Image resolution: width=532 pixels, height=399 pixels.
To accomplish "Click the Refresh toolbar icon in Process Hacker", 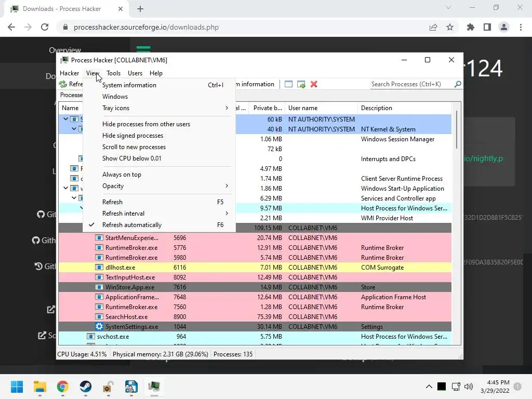I will 63,84.
